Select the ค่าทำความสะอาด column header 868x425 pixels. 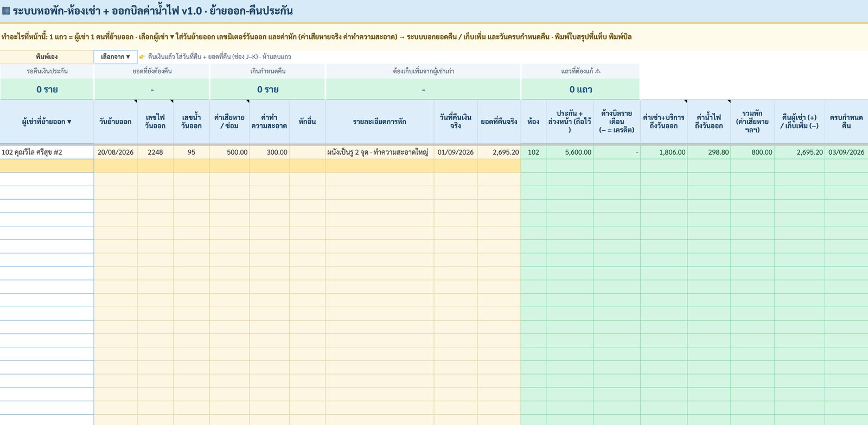point(269,122)
